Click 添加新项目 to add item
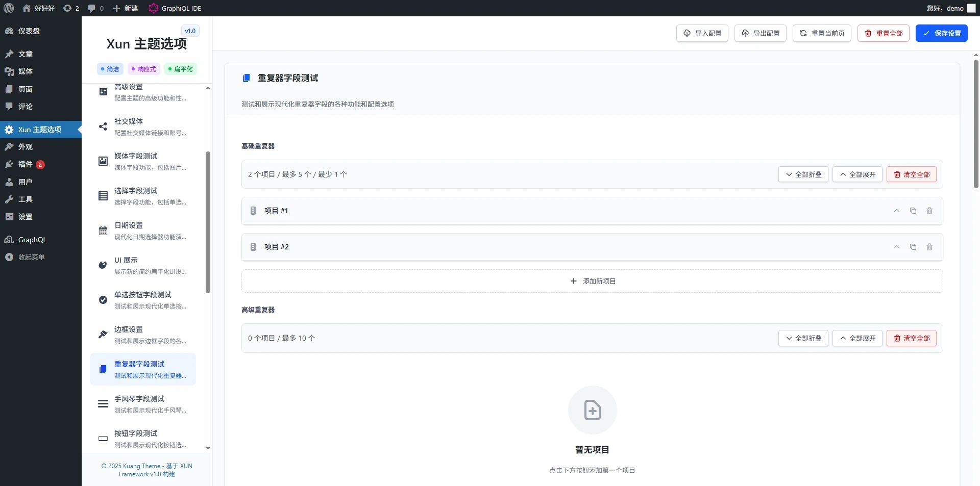 [592, 281]
